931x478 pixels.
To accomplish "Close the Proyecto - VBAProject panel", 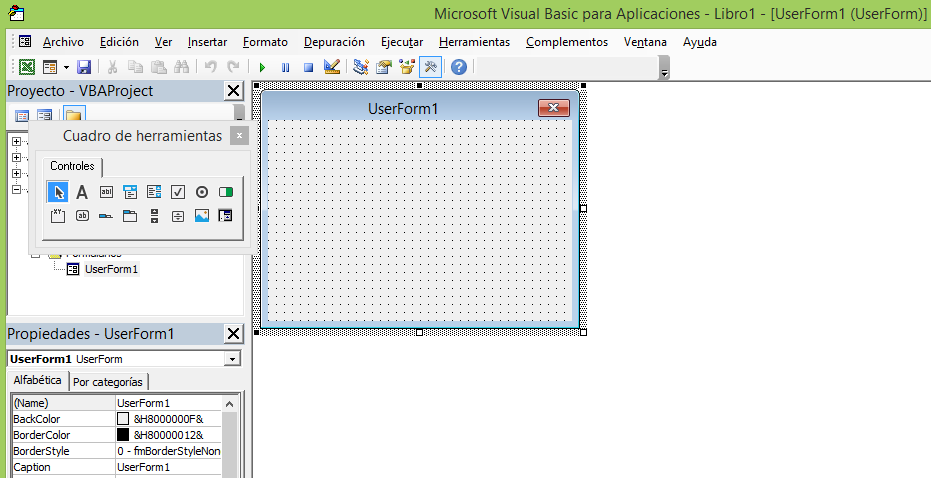I will [233, 91].
